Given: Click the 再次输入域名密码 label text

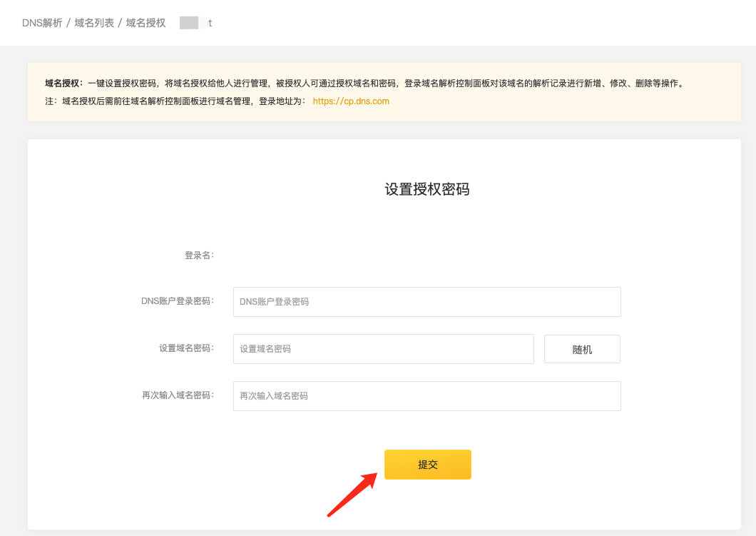Looking at the screenshot, I should coord(177,395).
